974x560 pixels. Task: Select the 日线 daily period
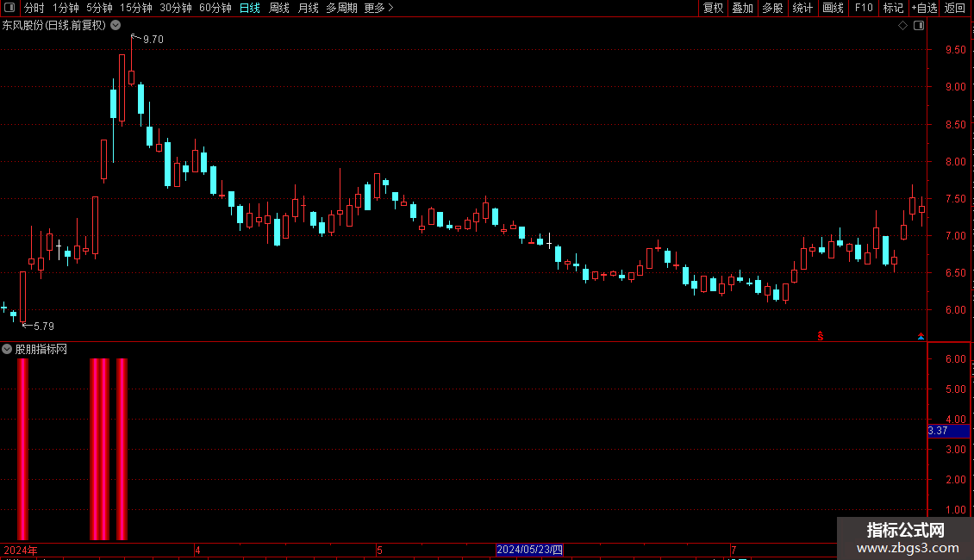(x=250, y=8)
